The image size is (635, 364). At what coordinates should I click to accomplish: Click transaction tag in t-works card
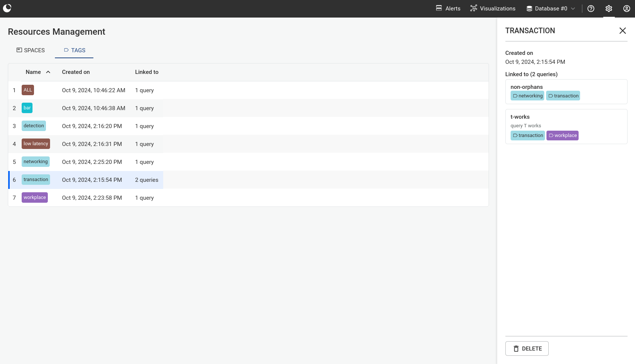528,136
